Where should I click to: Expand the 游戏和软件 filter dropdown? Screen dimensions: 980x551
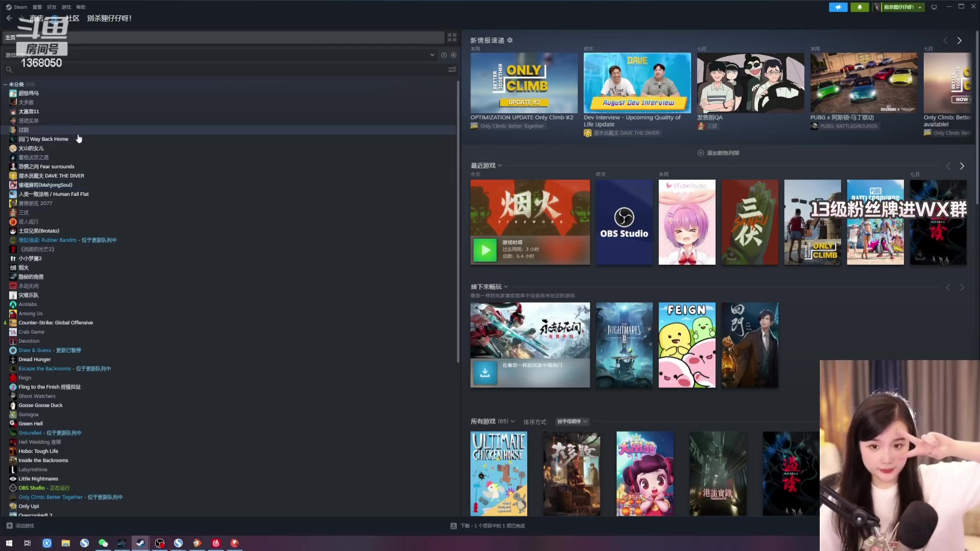(432, 55)
